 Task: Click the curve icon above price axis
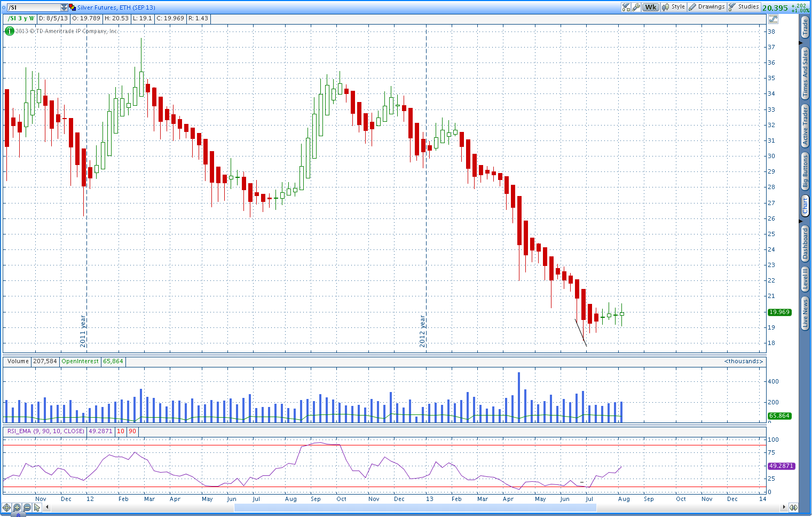click(x=773, y=19)
